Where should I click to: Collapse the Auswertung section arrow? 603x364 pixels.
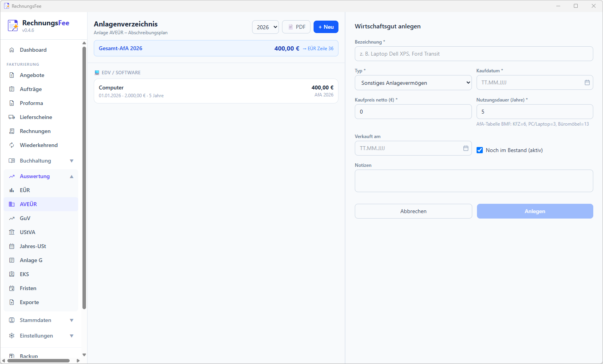click(x=72, y=176)
